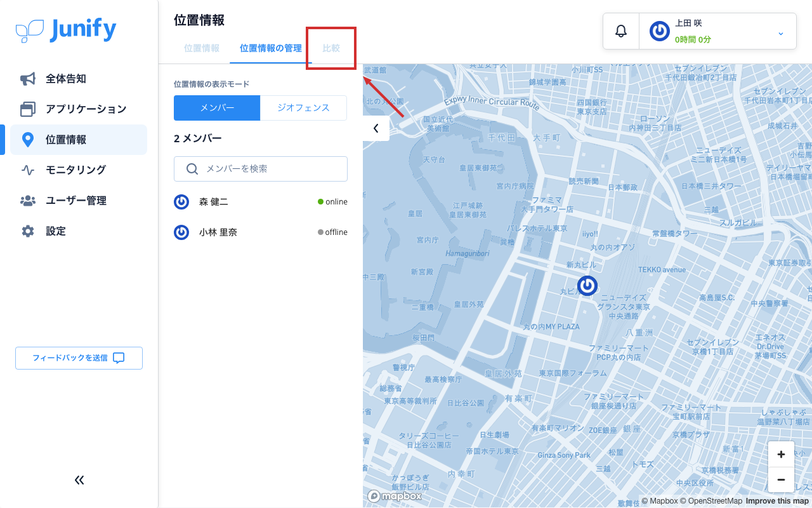Click the 森 健二 name

214,202
